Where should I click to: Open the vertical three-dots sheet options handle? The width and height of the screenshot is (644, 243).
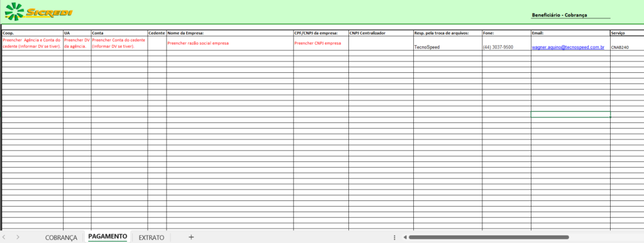(394, 237)
